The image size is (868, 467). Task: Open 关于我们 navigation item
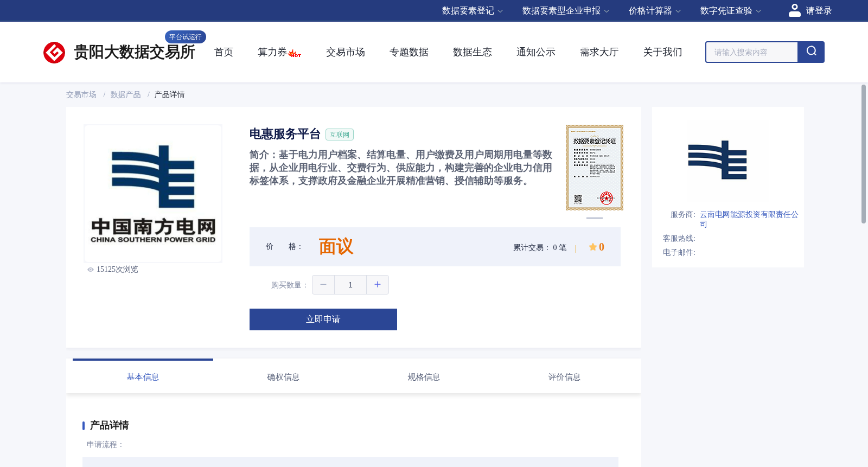point(663,52)
